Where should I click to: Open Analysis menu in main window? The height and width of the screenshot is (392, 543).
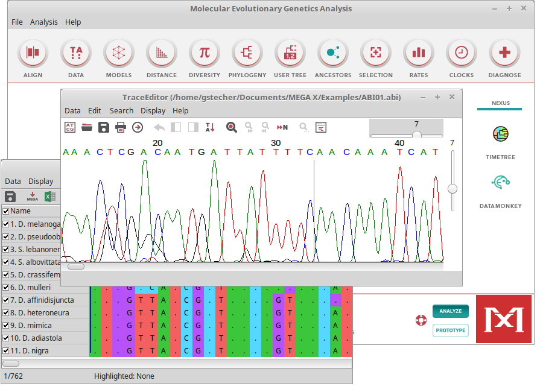43,22
